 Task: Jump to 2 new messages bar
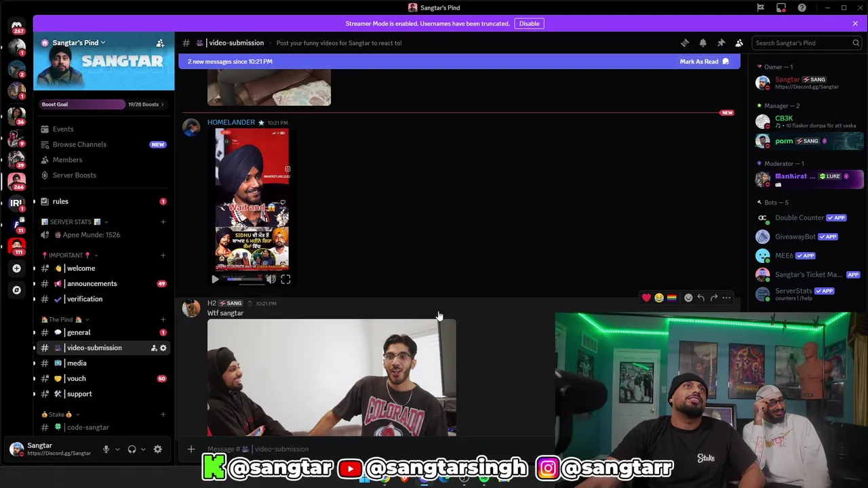pos(459,62)
